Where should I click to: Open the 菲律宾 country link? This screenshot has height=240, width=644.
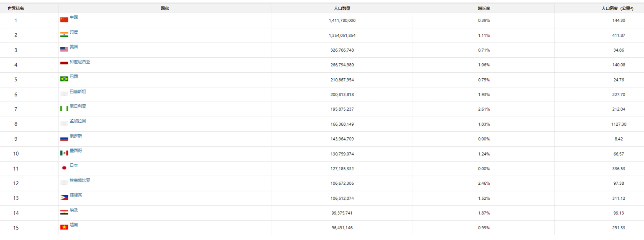76,195
